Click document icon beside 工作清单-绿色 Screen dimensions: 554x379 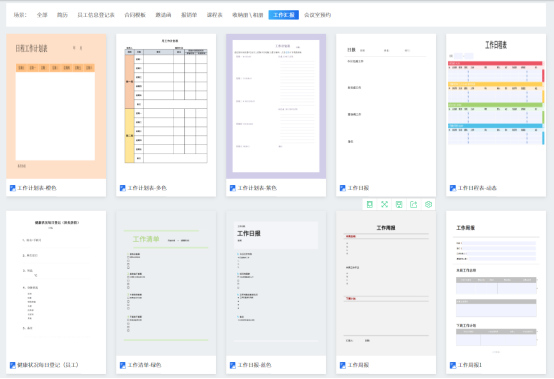point(123,365)
